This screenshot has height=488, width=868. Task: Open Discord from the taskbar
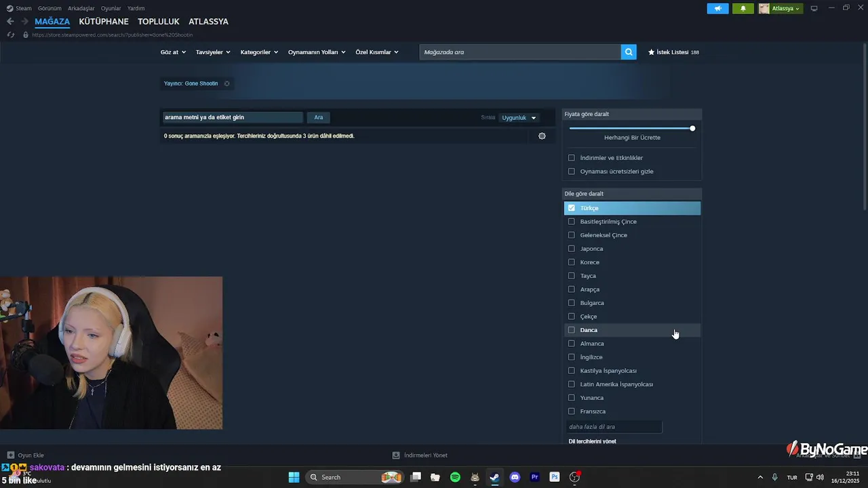[515, 477]
